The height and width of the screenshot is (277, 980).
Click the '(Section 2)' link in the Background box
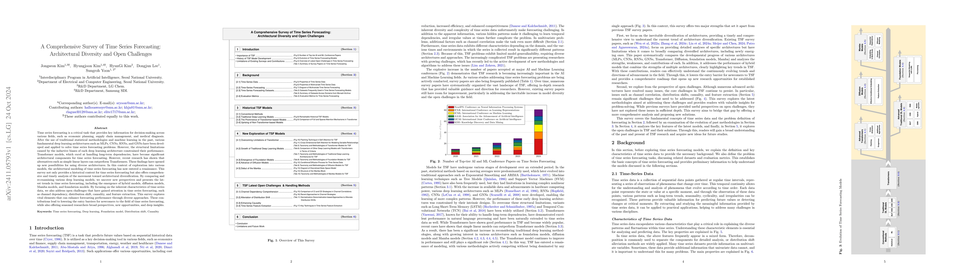[x=349, y=75]
